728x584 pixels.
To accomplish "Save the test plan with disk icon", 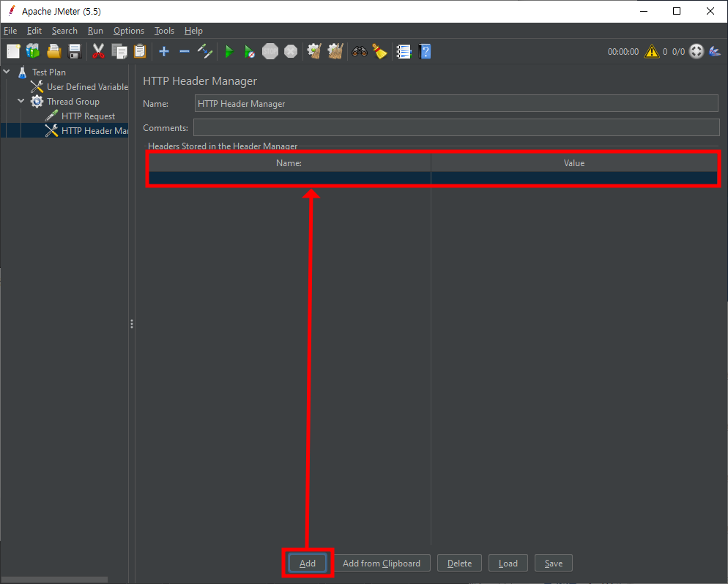I will click(x=75, y=51).
